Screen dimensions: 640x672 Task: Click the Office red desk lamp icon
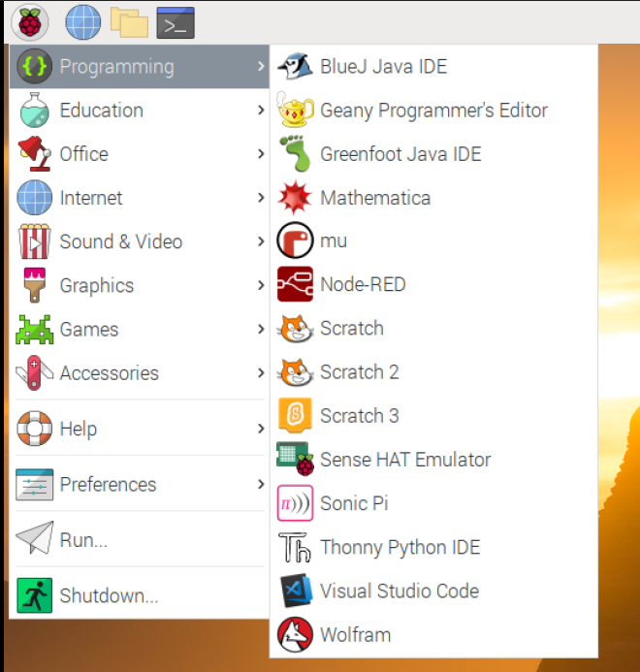pos(34,154)
